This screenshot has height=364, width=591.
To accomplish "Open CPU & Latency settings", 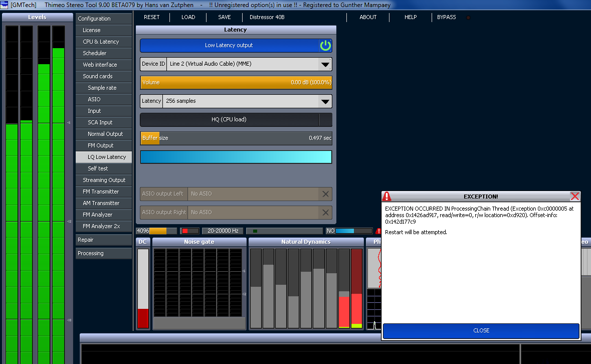I will point(104,42).
